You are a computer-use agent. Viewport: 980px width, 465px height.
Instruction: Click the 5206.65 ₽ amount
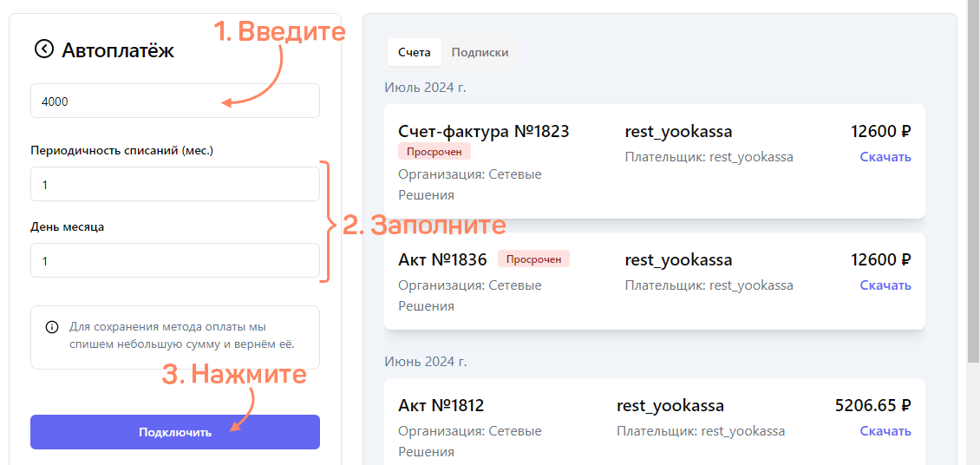tap(873, 406)
